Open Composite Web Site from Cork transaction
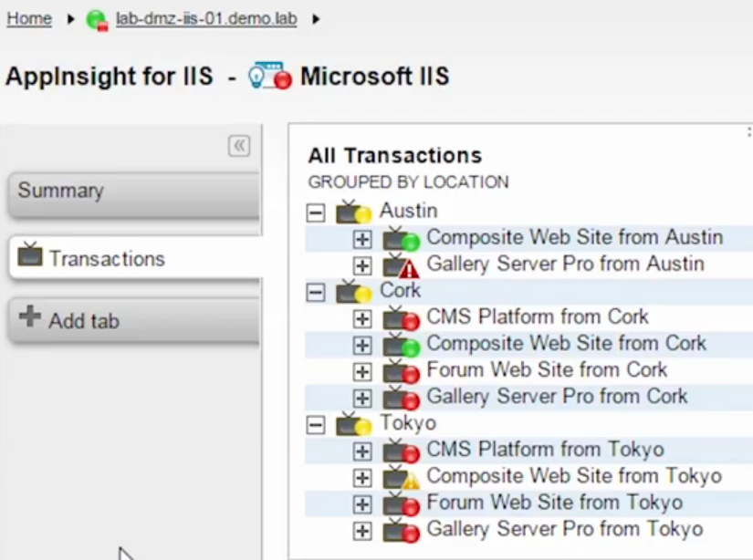The width and height of the screenshot is (753, 560). [x=567, y=343]
